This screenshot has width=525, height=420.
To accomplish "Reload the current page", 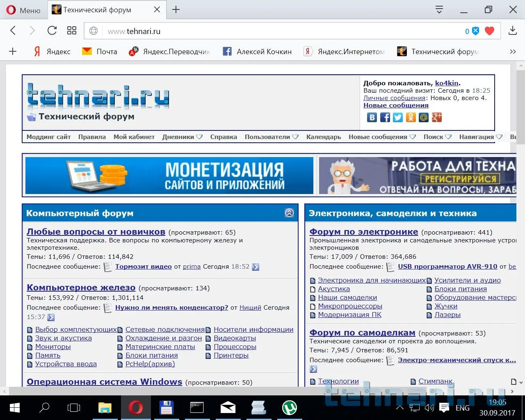I will click(x=52, y=30).
